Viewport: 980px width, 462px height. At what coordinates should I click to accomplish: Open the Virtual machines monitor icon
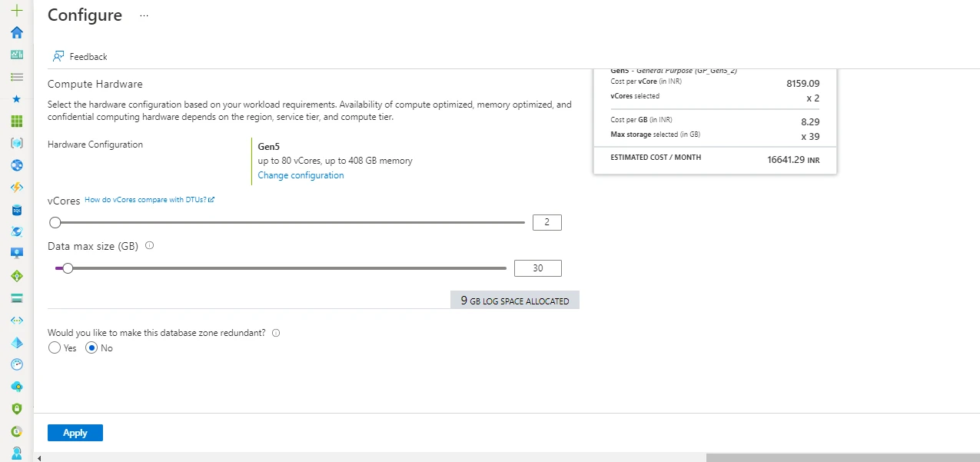point(16,252)
